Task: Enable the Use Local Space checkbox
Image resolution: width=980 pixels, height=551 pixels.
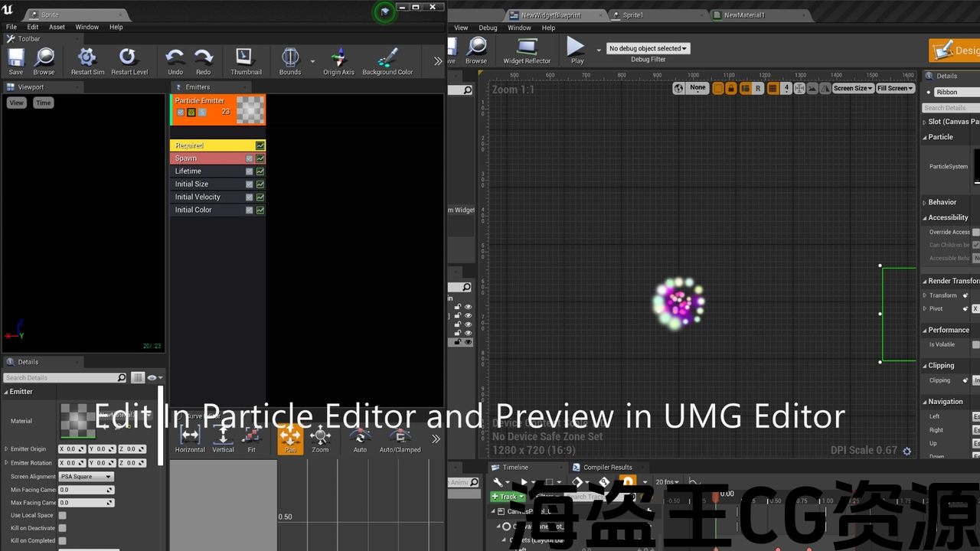Action: (x=63, y=515)
